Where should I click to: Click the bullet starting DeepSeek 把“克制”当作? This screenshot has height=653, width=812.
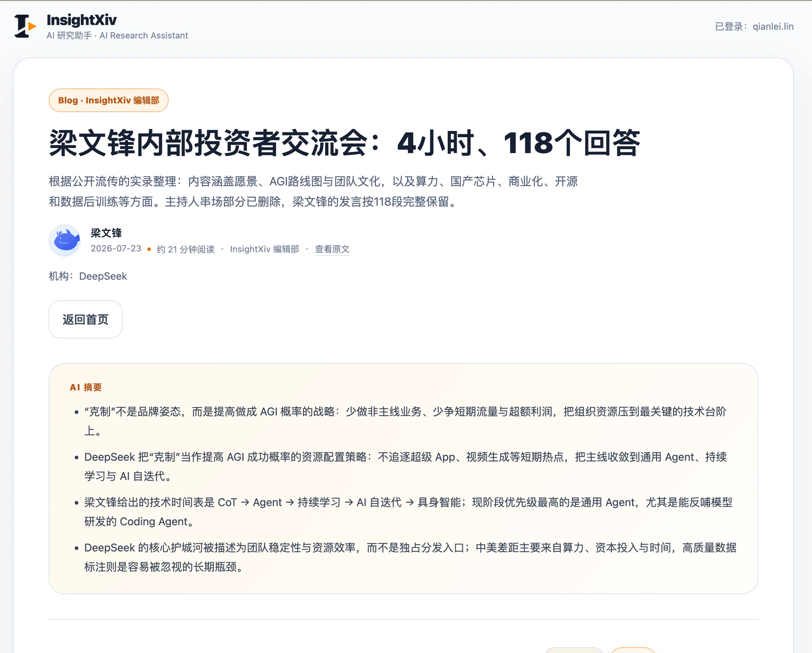point(405,466)
